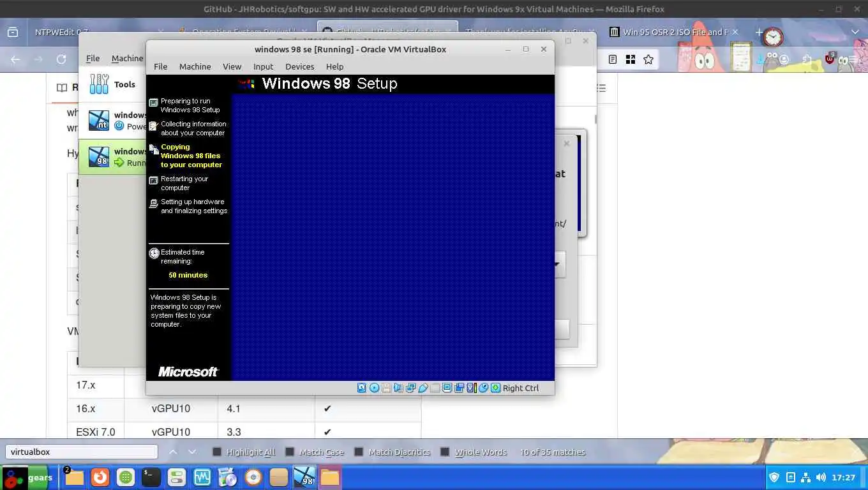Image resolution: width=868 pixels, height=490 pixels.
Task: Click the Tools icon in VirtualBox Manager
Action: click(x=99, y=84)
